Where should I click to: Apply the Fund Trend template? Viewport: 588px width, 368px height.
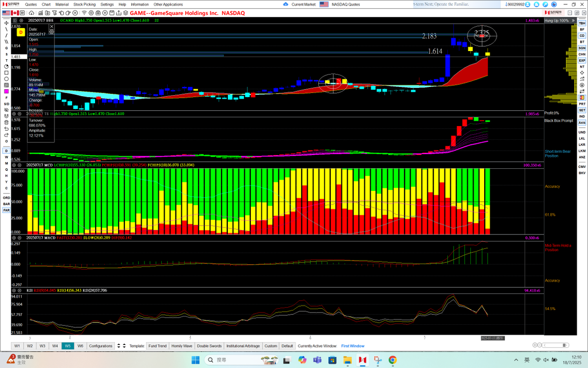point(157,346)
